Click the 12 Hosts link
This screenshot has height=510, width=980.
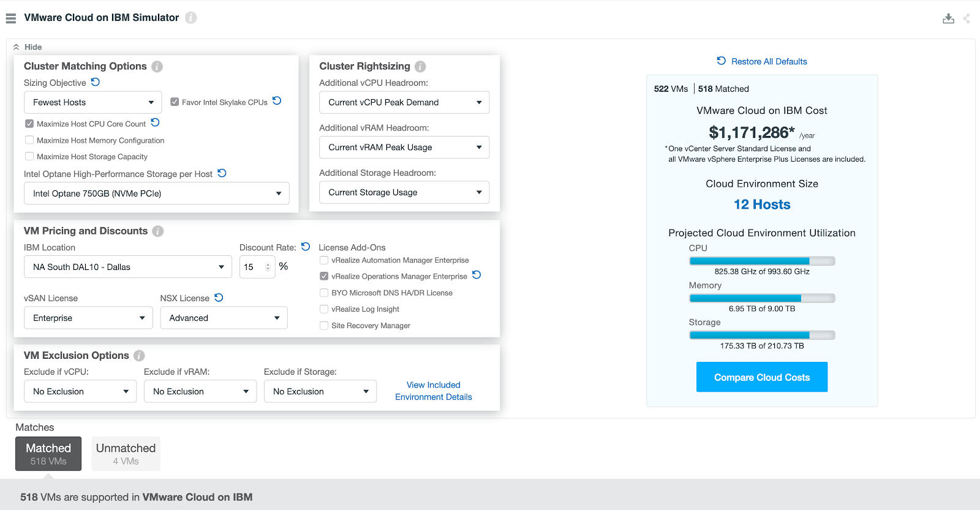[x=762, y=204]
